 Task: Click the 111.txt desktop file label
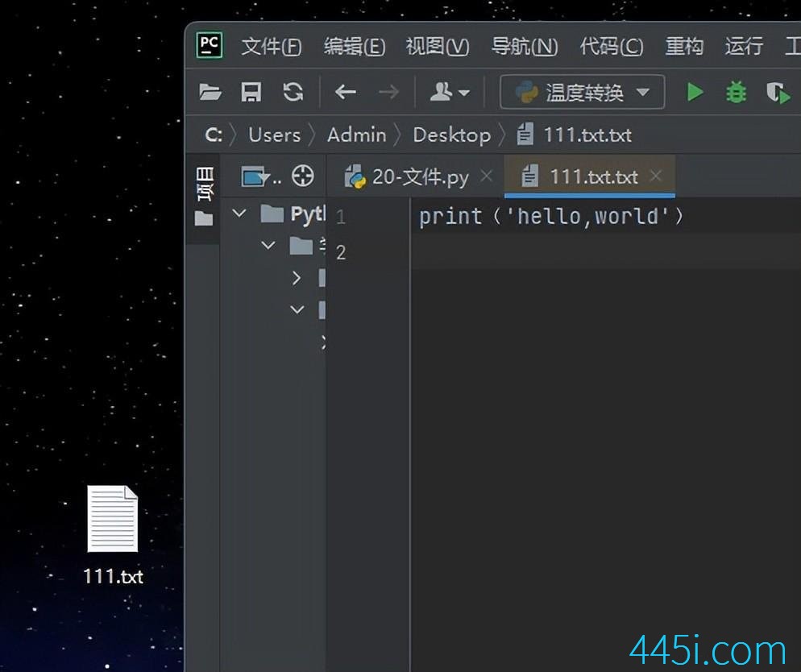point(114,576)
